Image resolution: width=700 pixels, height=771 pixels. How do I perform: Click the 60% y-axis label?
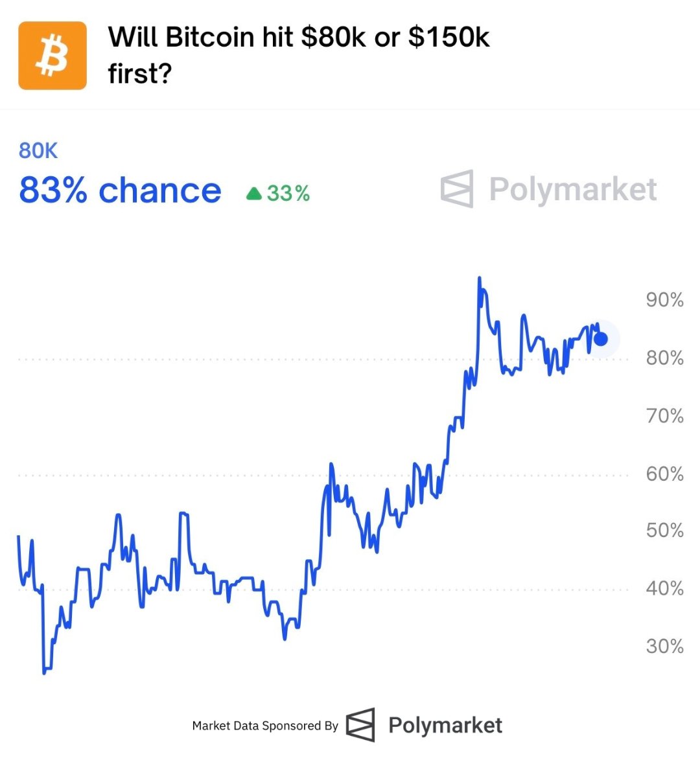coord(664,474)
